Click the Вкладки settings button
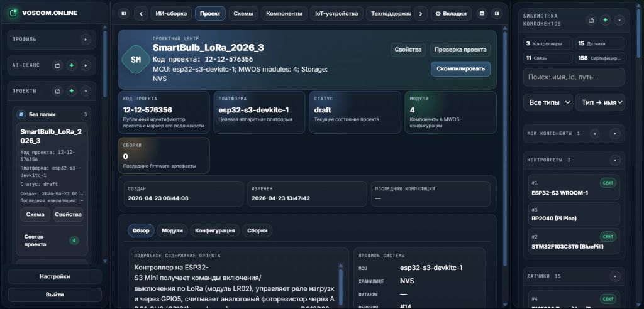644x309 pixels. [451, 14]
